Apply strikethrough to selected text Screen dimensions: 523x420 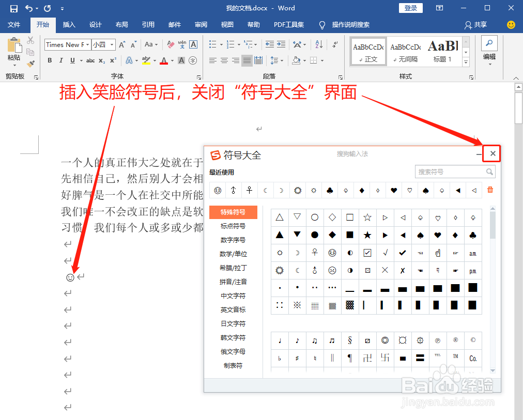coord(90,60)
